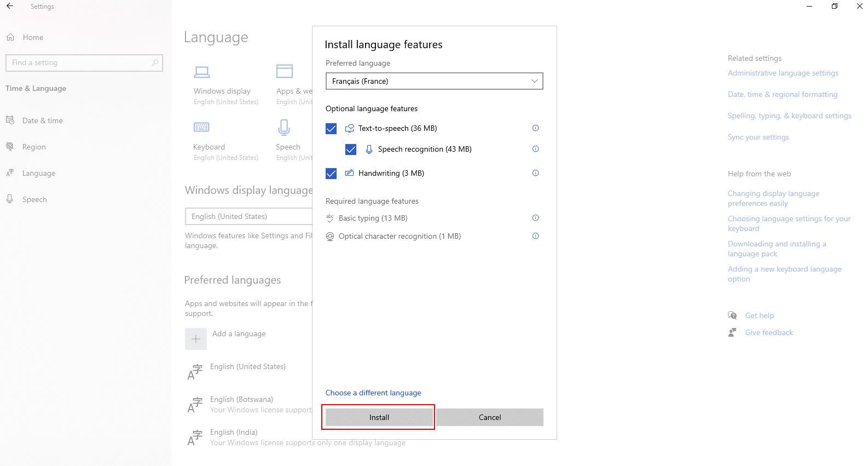The image size is (868, 466).
Task: Minimize the Settings window
Action: [809, 6]
